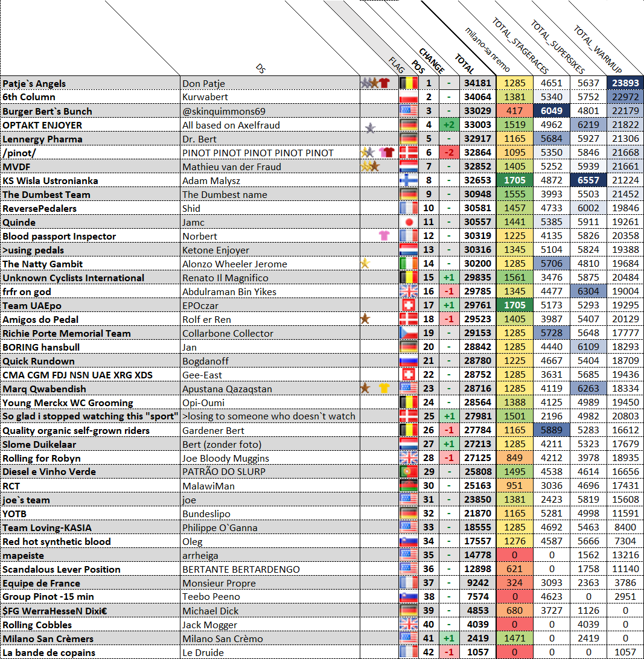Click the Swiss flag in Team UAEpo row

(408, 305)
